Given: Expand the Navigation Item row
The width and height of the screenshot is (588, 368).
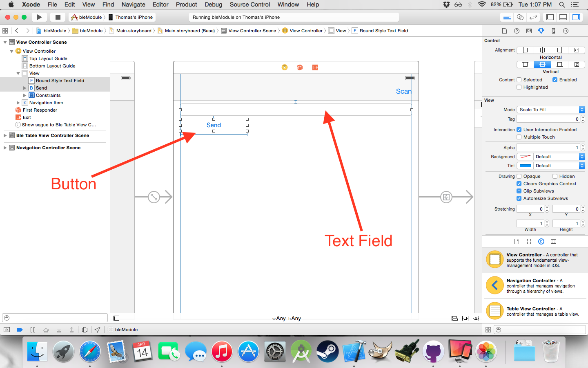Looking at the screenshot, I should [18, 103].
